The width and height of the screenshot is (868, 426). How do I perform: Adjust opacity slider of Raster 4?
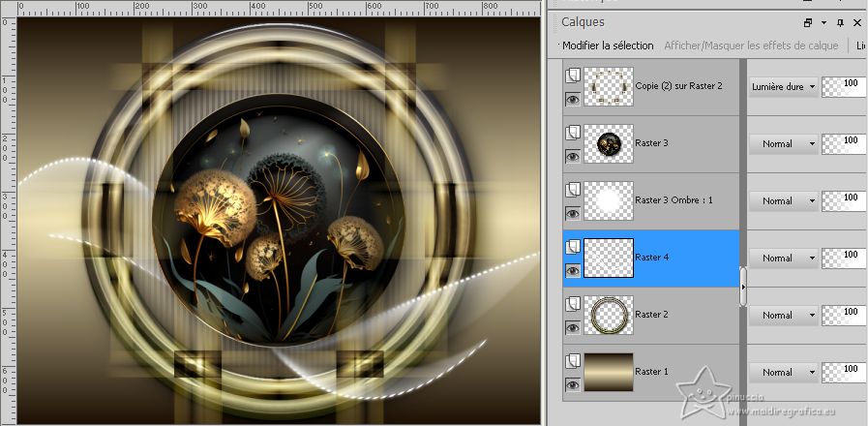(x=844, y=259)
